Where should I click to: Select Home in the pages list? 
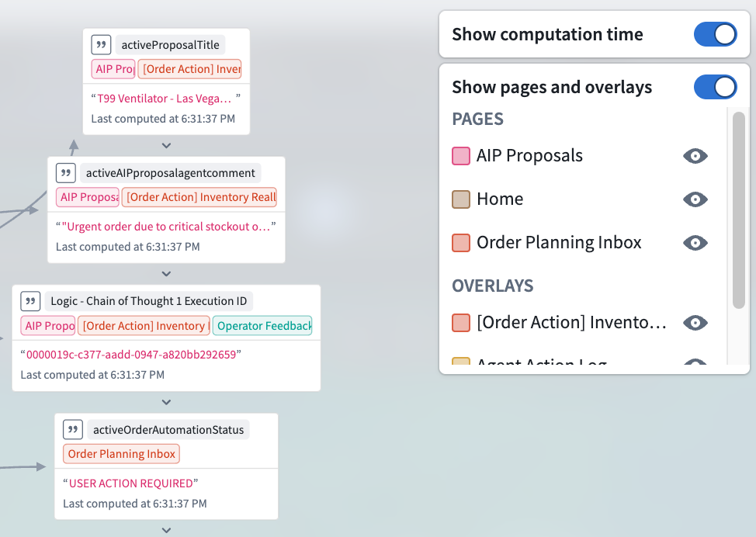click(x=500, y=199)
